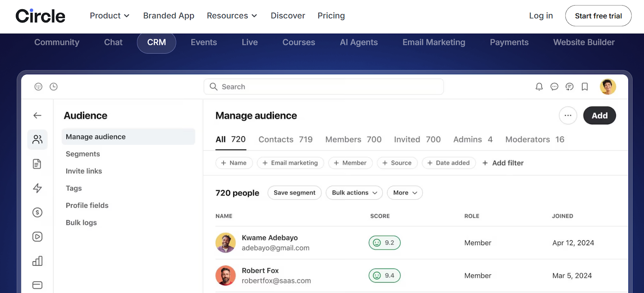Screen dimensions: 644x293
Task: Select the dollar payments sidebar icon
Action: coord(37,212)
